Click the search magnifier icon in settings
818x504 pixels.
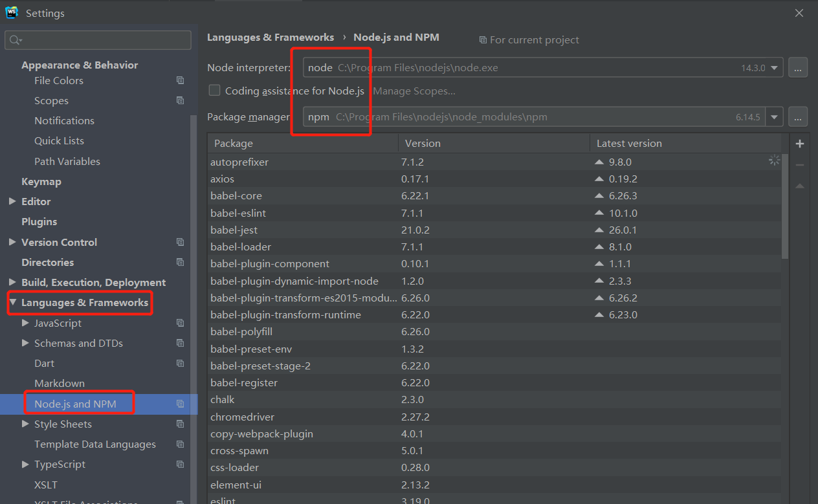[x=16, y=40]
